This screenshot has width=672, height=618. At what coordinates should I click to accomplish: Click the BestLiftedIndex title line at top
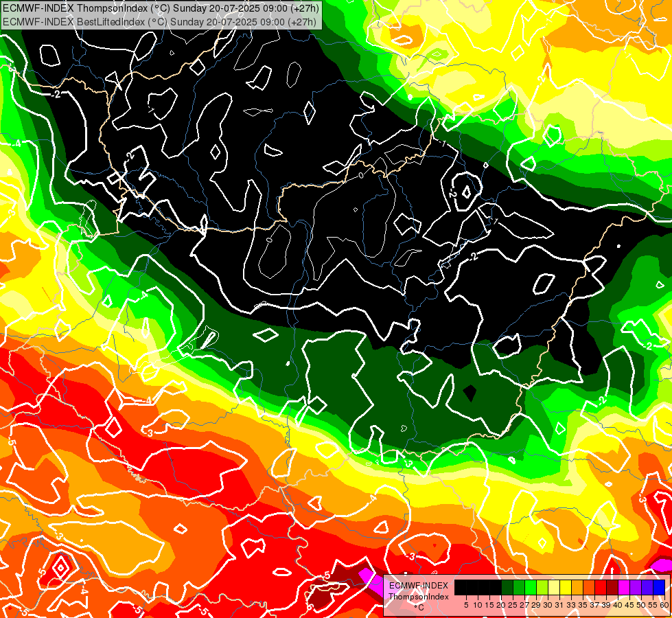pyautogui.click(x=159, y=22)
